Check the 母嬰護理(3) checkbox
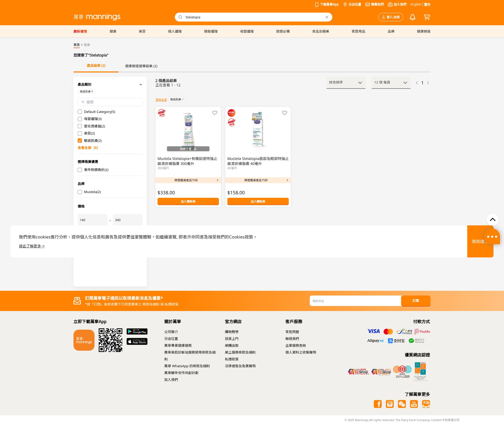This screenshot has height=425, width=504. pos(80,119)
